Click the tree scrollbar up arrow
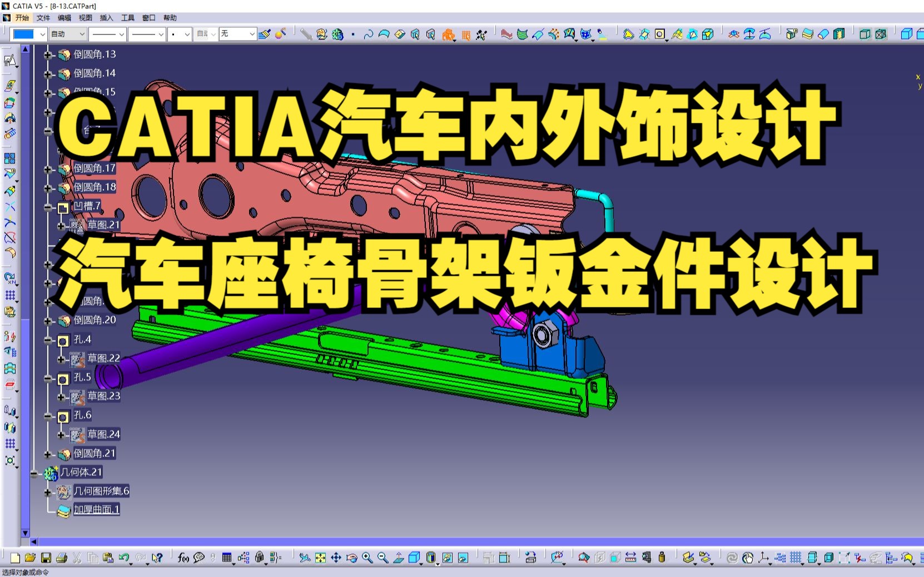924x577 pixels. click(25, 49)
